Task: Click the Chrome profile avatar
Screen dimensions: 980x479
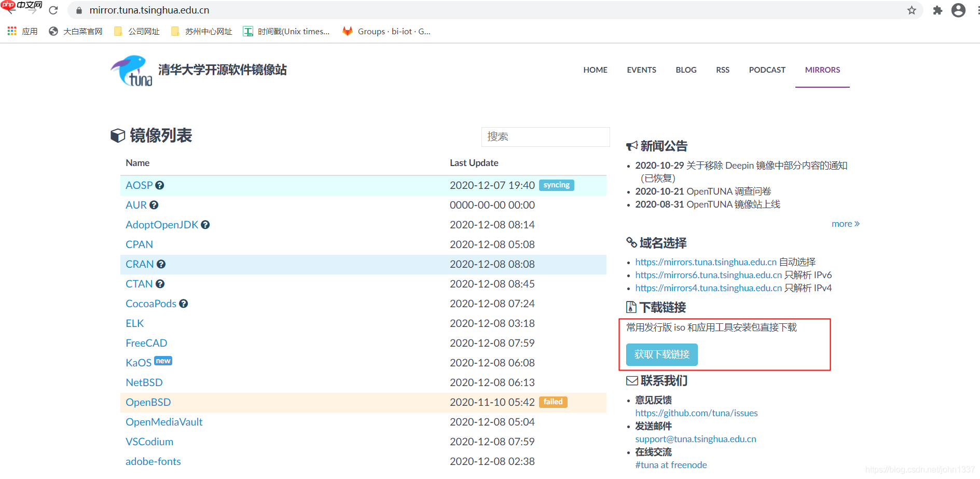Action: 958,10
